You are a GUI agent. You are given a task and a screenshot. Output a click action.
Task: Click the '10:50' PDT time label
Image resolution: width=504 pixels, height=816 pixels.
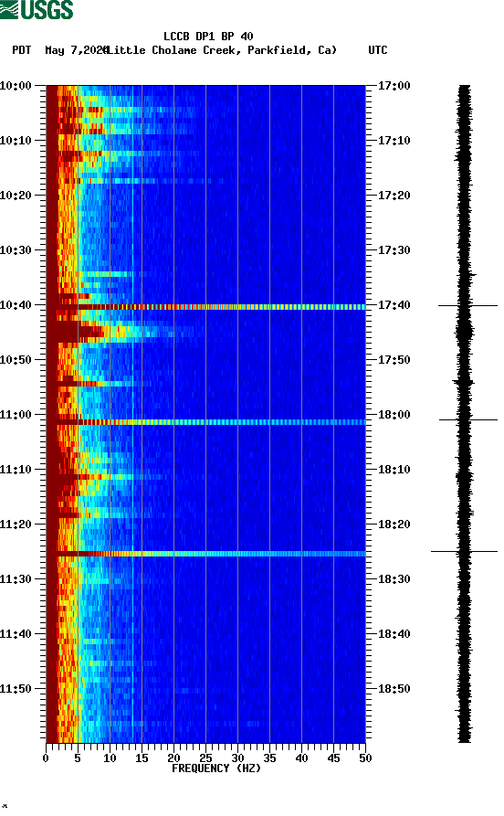[x=16, y=360]
